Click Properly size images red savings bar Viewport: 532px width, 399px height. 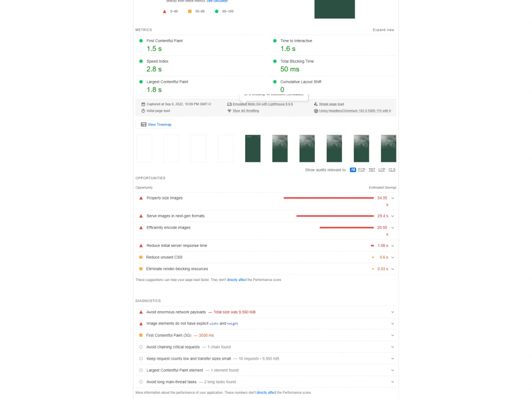328,198
